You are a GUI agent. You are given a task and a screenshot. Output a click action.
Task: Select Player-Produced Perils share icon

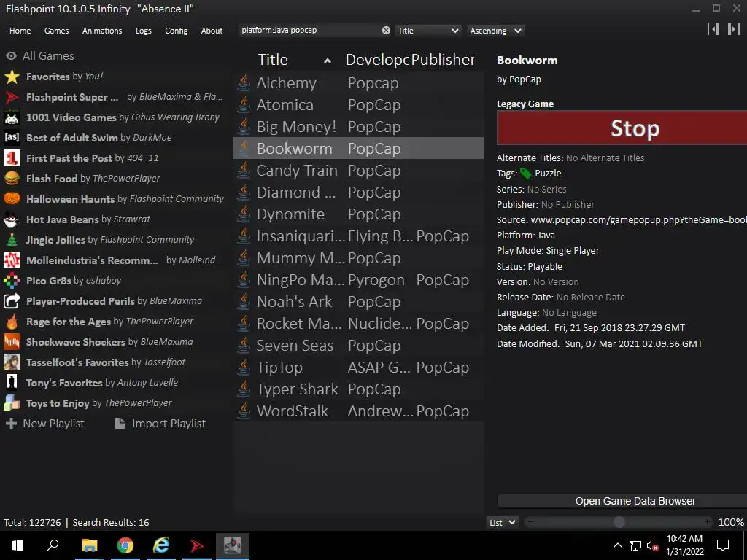[12, 301]
